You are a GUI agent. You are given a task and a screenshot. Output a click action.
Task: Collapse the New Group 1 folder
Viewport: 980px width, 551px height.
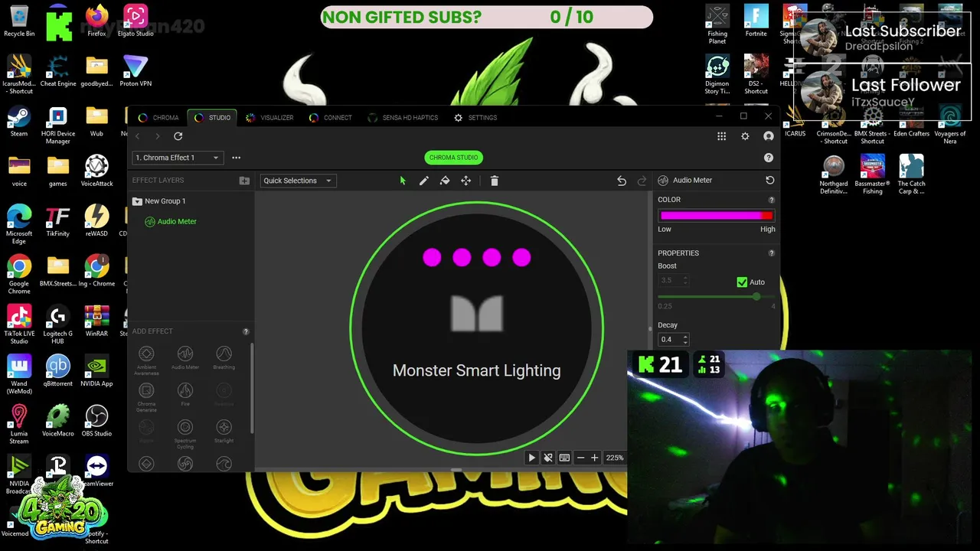click(137, 201)
